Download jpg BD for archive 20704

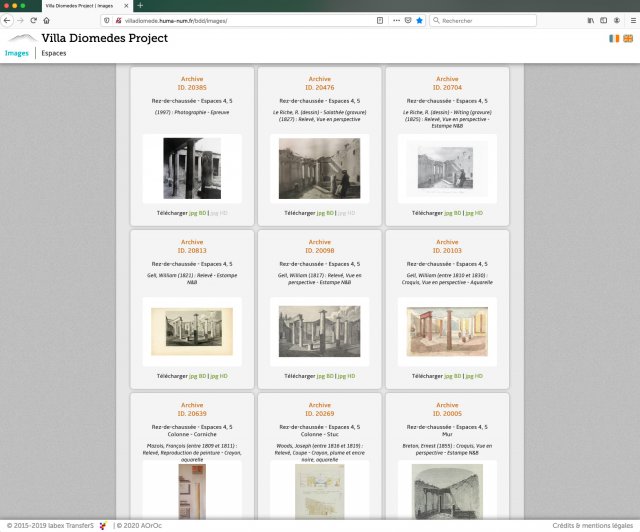coord(453,213)
